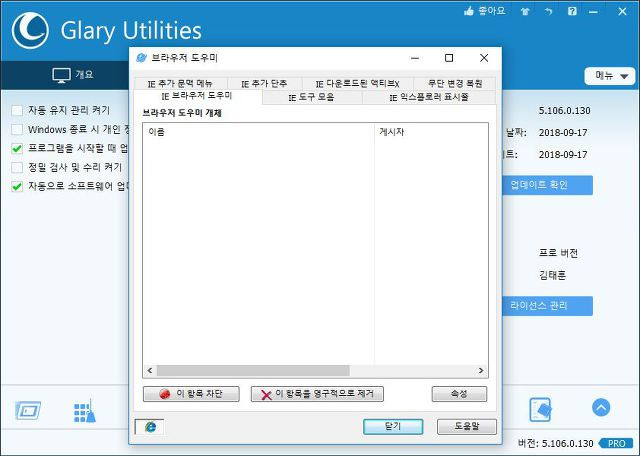Click the red block icon on 차단 button
This screenshot has width=640, height=456.
coord(164,394)
